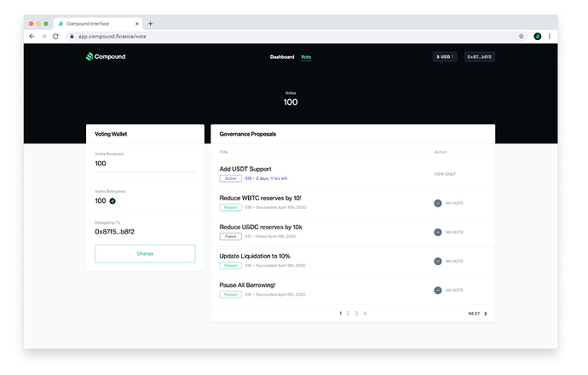
Task: Click the NEXT pagination label
Action: 474,314
